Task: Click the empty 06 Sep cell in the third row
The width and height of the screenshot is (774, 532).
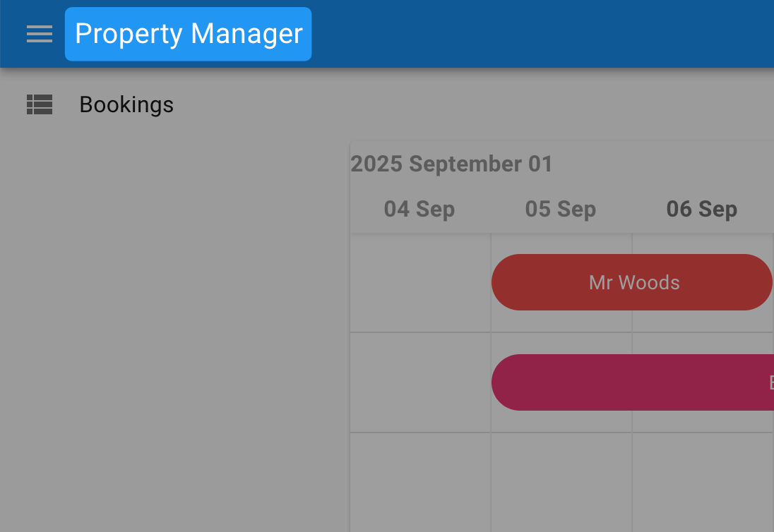Action: pyautogui.click(x=703, y=481)
